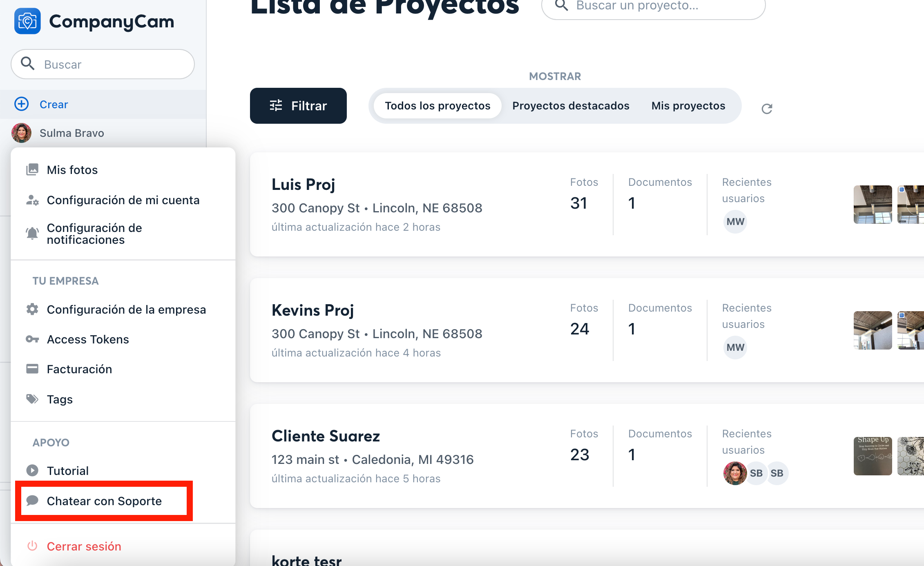Click the account settings person-gear icon
Screen dimensions: 924x566
[32, 200]
